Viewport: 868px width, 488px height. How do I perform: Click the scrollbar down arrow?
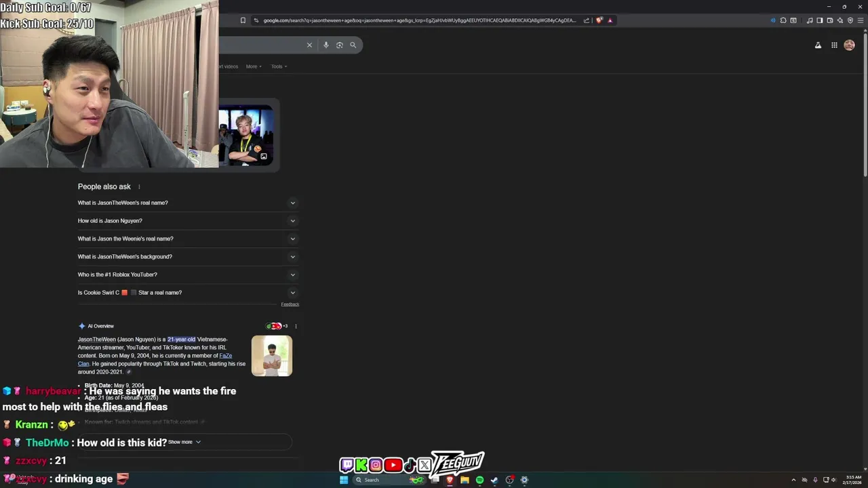click(x=865, y=468)
